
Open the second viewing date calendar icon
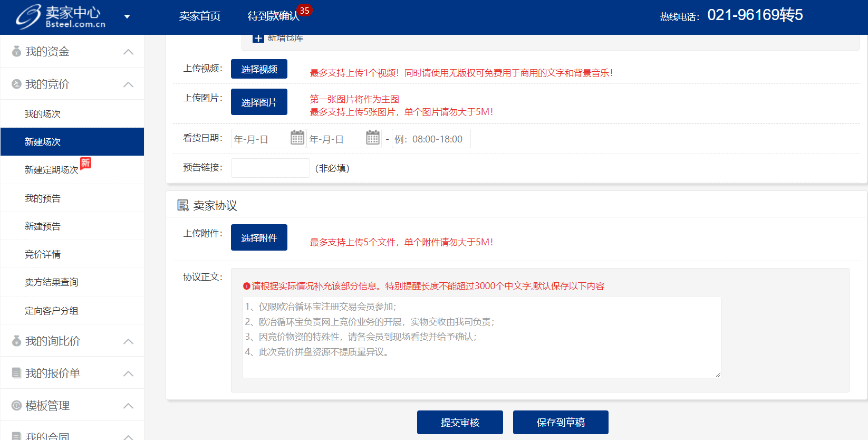tap(373, 138)
